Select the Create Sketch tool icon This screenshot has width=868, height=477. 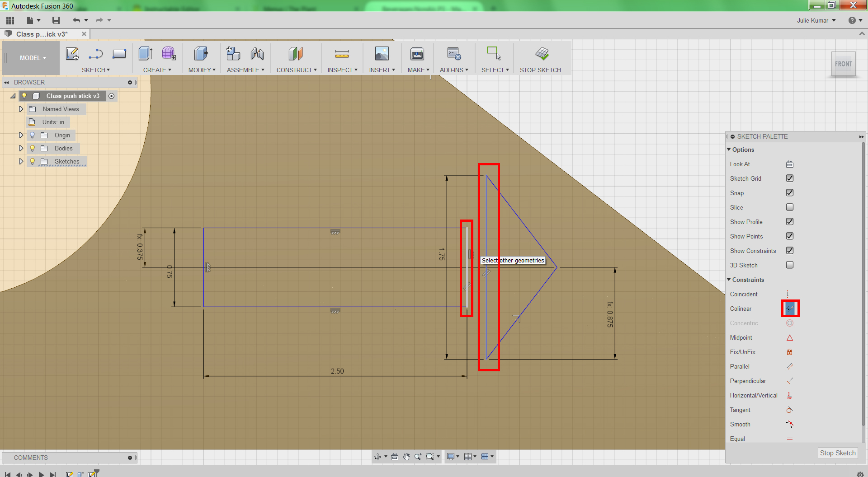(x=72, y=54)
